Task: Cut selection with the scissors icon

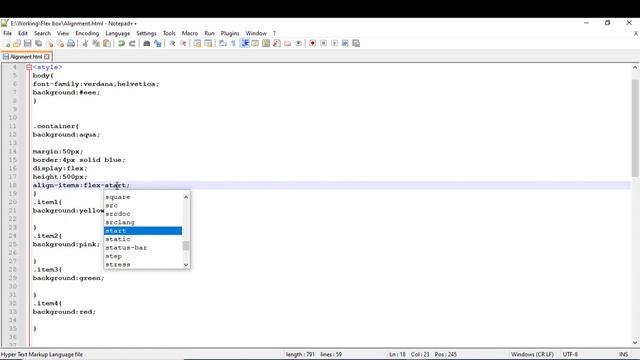Action: click(85, 43)
